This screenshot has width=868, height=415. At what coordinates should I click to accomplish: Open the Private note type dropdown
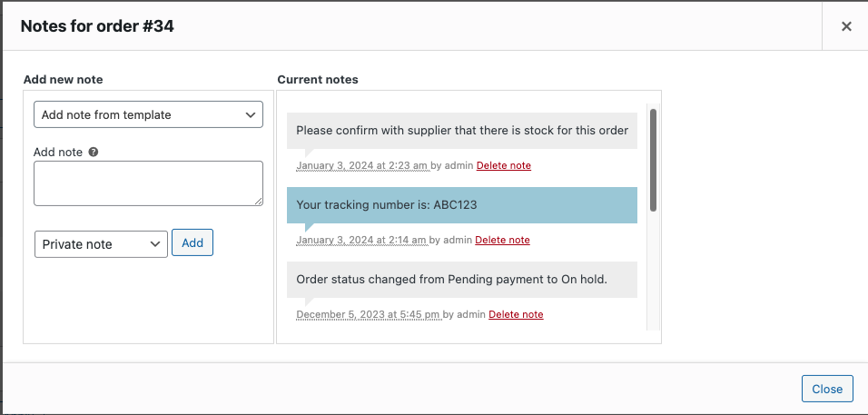coord(101,244)
